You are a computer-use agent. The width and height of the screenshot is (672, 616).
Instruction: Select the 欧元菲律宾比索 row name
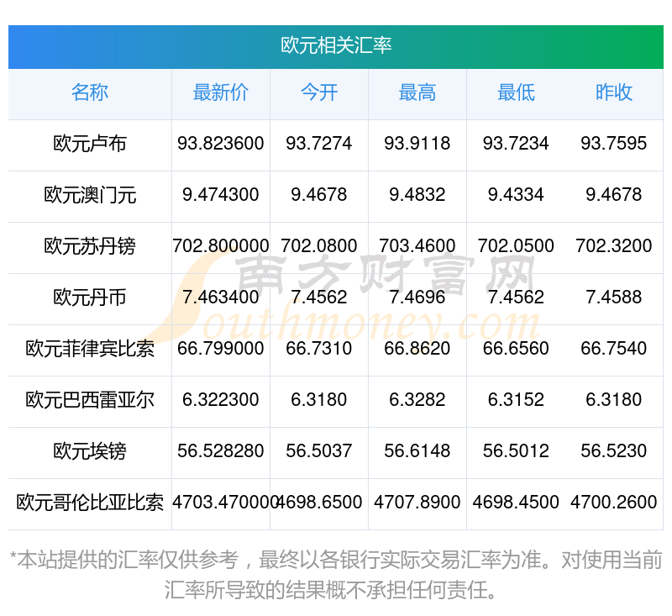click(x=90, y=349)
